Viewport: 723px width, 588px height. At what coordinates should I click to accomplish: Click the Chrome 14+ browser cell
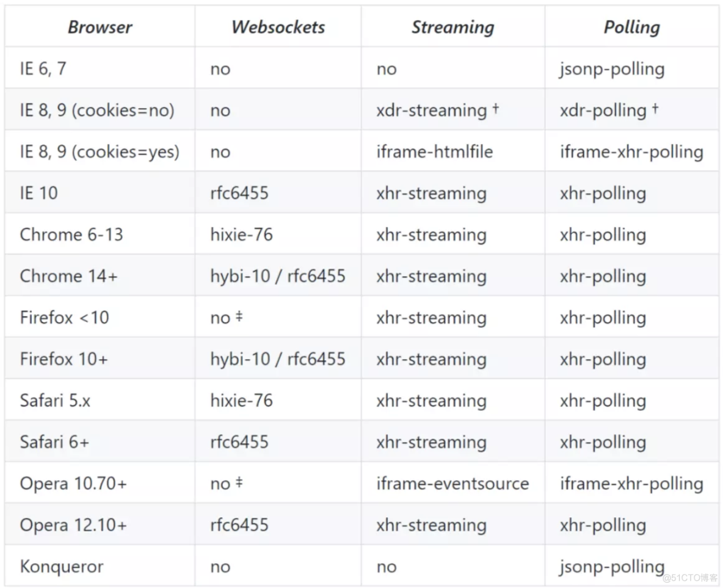coord(68,276)
